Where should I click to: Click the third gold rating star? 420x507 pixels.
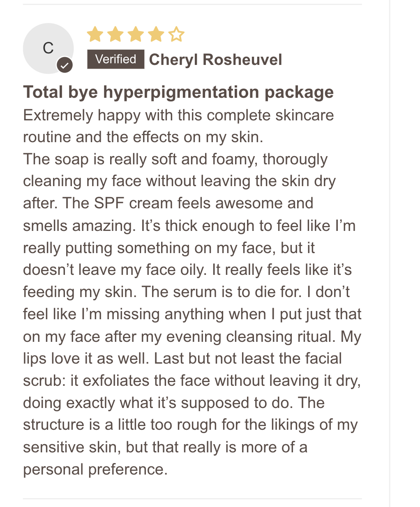pyautogui.click(x=136, y=35)
